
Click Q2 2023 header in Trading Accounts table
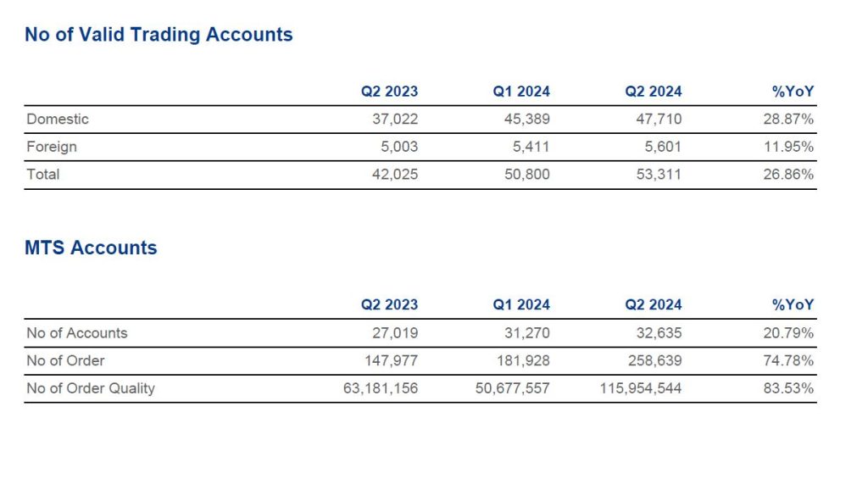click(x=389, y=92)
